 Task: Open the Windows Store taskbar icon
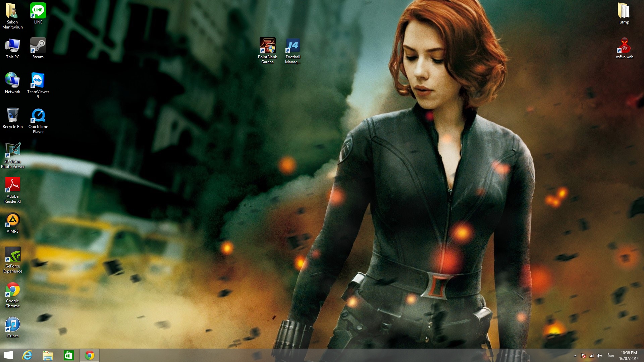pos(68,355)
